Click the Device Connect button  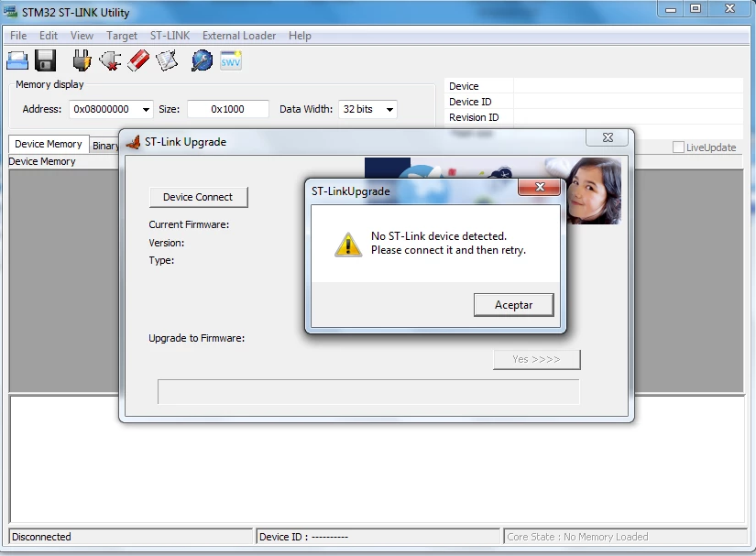pyautogui.click(x=198, y=197)
